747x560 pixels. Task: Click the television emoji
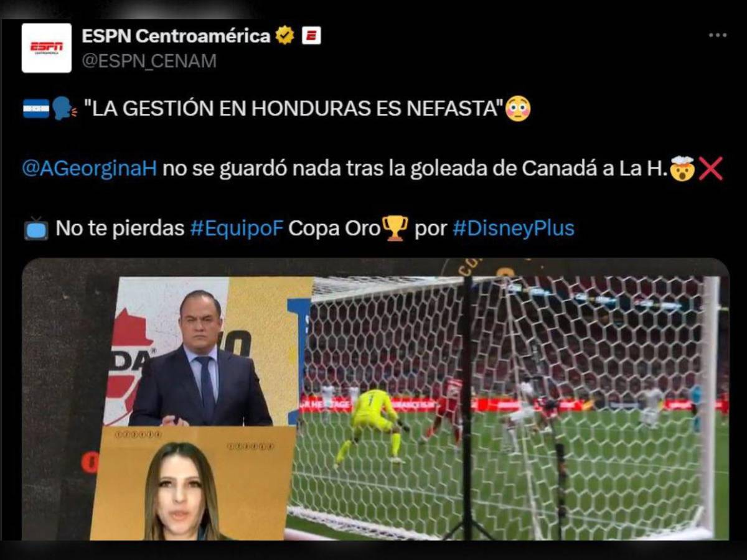pos(36,228)
